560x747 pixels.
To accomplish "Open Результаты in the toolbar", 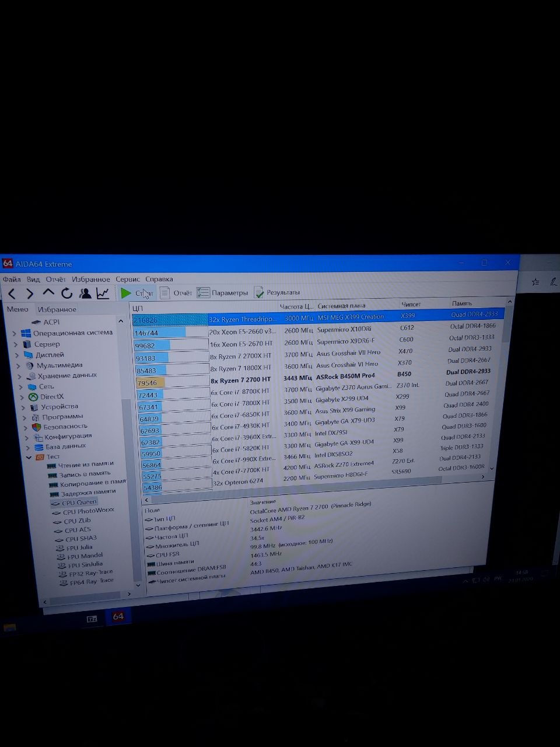I will tap(276, 292).
